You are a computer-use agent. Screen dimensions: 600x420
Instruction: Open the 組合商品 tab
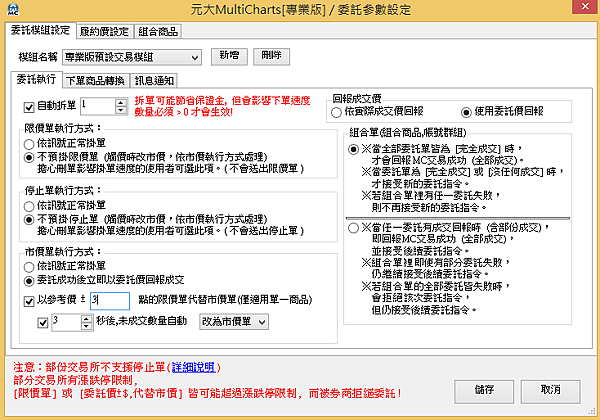tap(158, 31)
